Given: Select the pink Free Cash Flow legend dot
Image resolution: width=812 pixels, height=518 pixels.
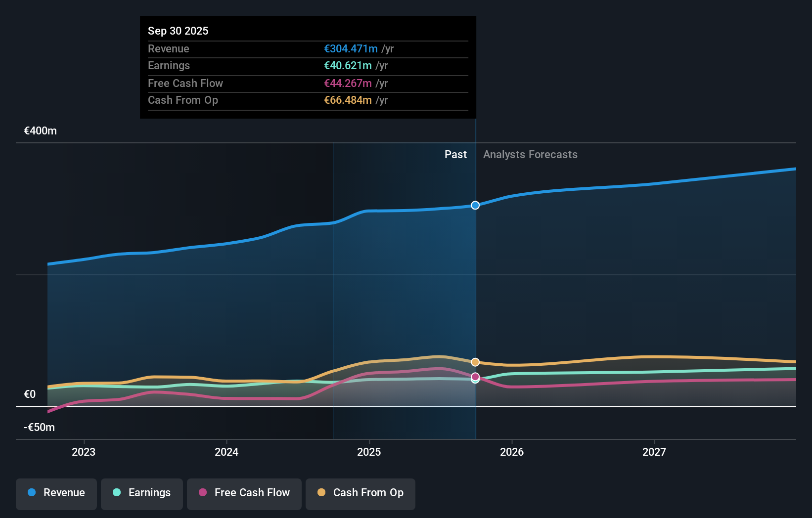Looking at the screenshot, I should point(202,493).
